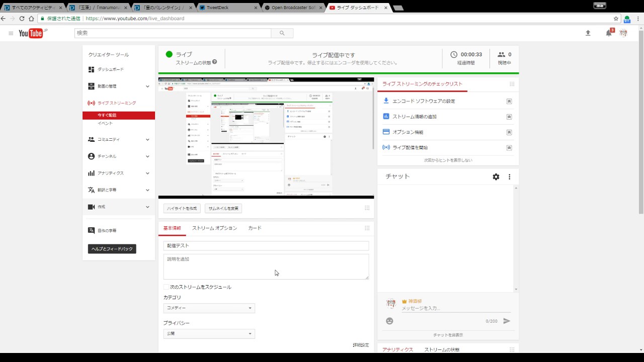The width and height of the screenshot is (644, 362).
Task: Open the emoji picker in chat
Action: [389, 321]
